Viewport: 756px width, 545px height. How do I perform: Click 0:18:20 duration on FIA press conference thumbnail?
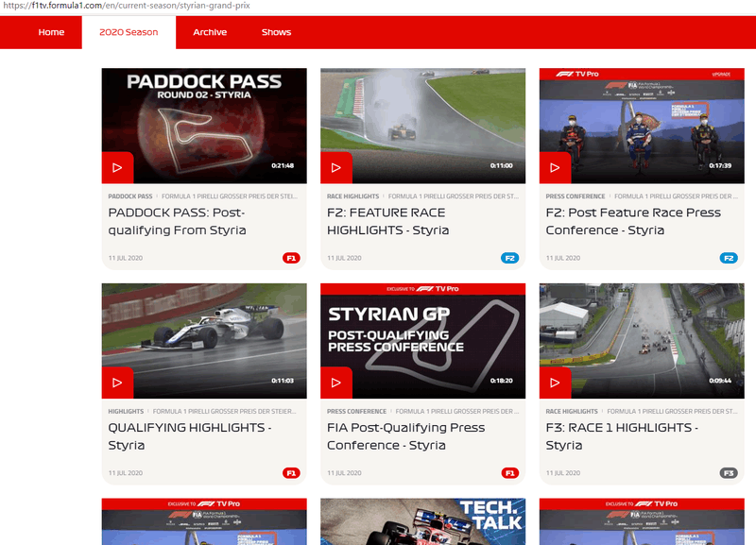click(x=502, y=381)
